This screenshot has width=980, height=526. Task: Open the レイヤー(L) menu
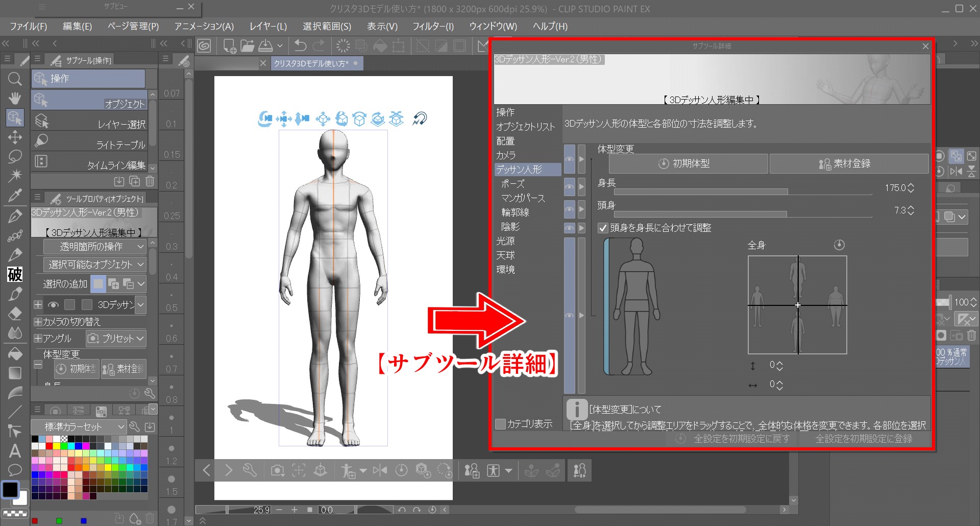(x=268, y=26)
